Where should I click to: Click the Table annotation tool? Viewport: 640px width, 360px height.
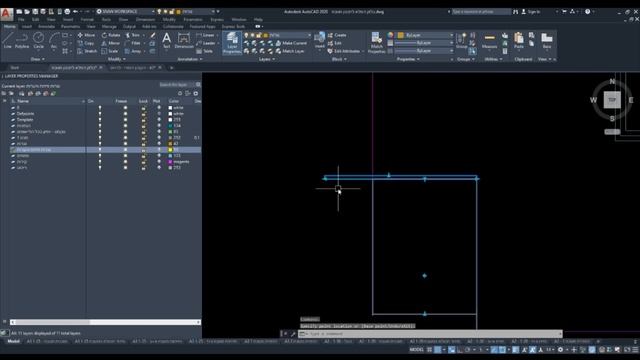(x=204, y=51)
